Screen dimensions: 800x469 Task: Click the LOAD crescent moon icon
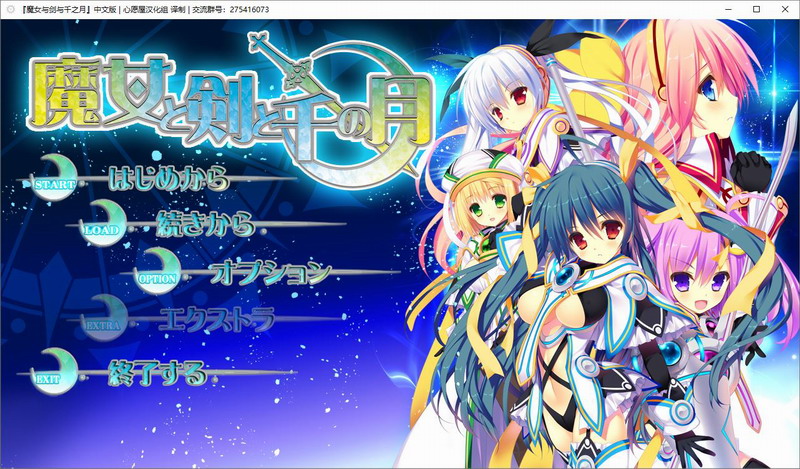click(x=103, y=222)
